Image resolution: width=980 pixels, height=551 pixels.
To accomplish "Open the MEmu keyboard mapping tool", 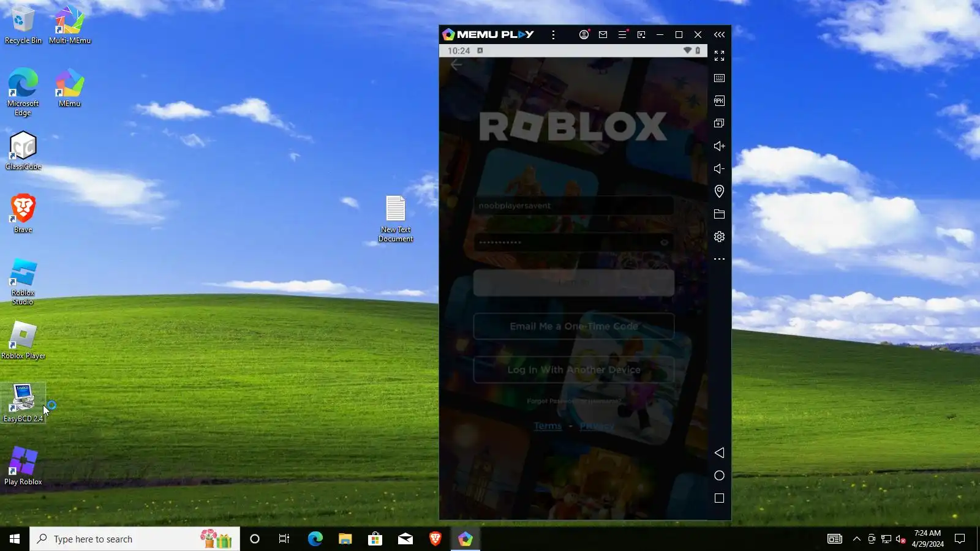I will [719, 78].
